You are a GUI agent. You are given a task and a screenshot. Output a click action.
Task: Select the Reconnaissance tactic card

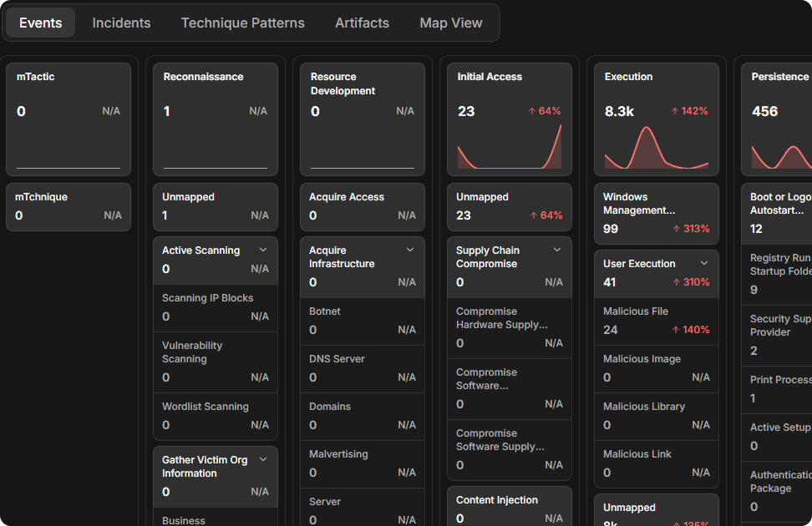click(216, 119)
